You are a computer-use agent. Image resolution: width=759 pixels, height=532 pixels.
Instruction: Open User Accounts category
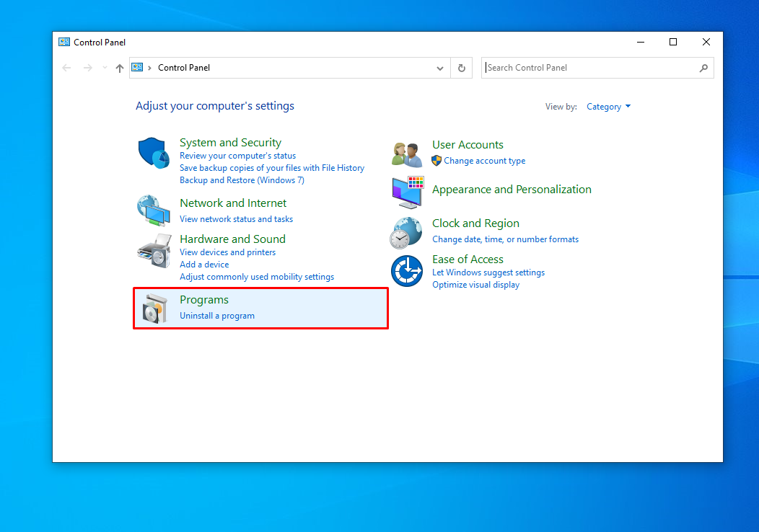pyautogui.click(x=468, y=145)
